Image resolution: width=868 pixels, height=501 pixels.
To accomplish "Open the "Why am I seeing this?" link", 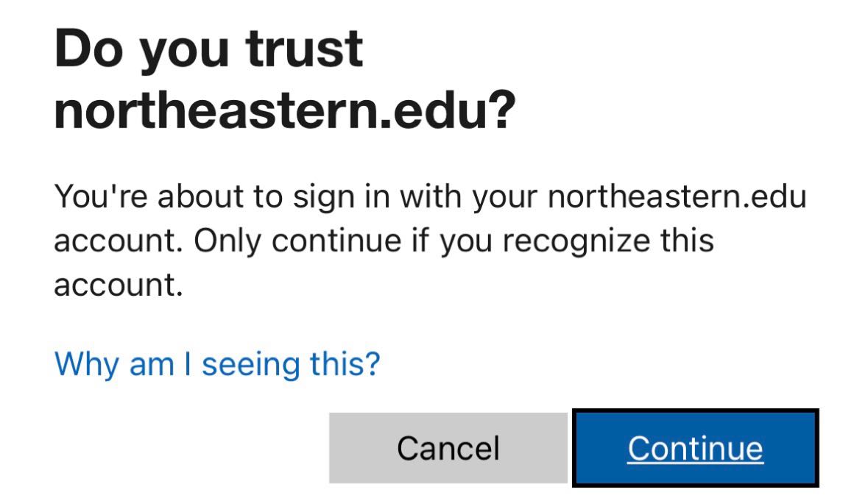I will click(x=217, y=363).
